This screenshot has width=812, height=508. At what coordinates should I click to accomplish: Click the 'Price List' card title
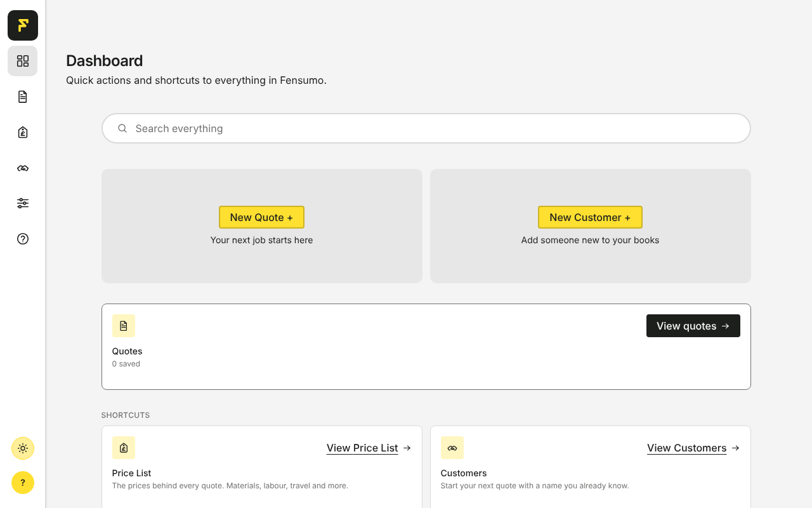[132, 473]
